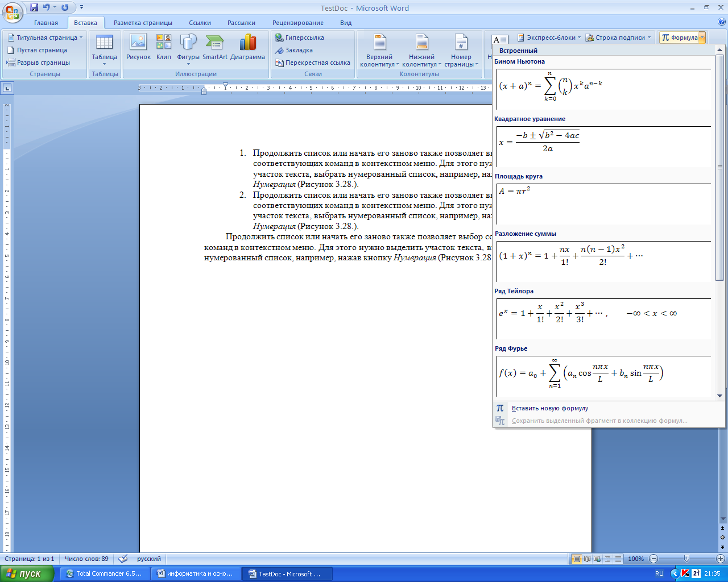The width and height of the screenshot is (728, 582).
Task: Click the Страница: 1 из 1 status indicator
Action: (x=30, y=559)
